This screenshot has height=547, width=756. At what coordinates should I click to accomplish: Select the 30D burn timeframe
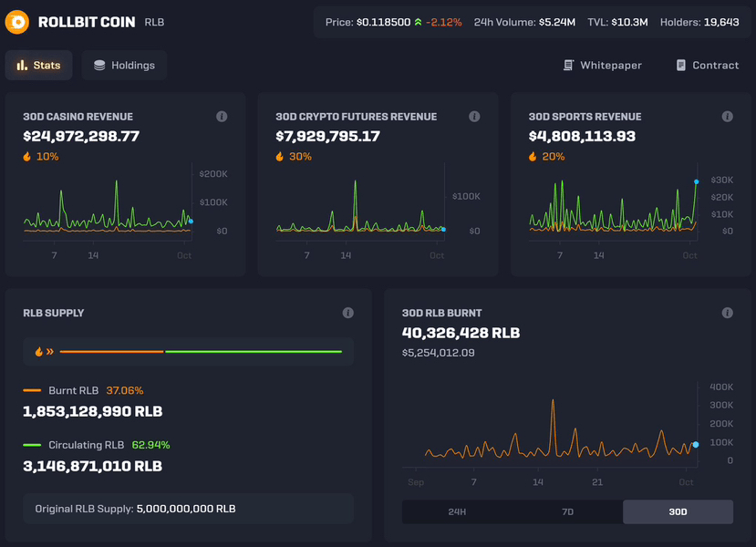(678, 511)
